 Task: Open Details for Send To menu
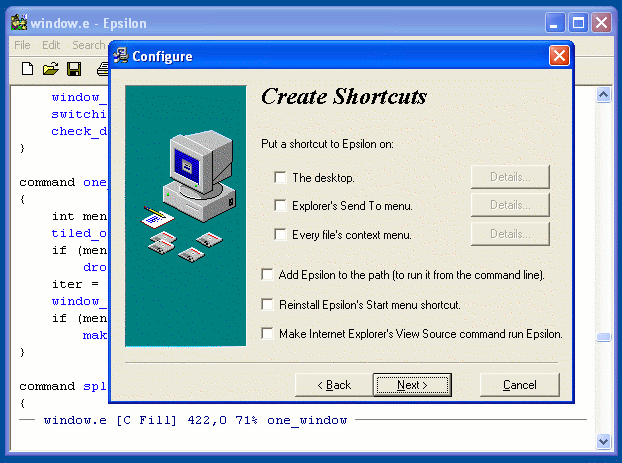(x=510, y=205)
